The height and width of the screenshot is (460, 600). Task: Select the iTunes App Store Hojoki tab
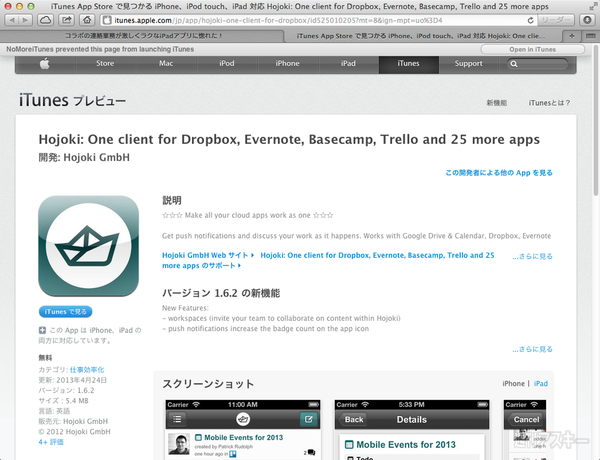click(423, 36)
